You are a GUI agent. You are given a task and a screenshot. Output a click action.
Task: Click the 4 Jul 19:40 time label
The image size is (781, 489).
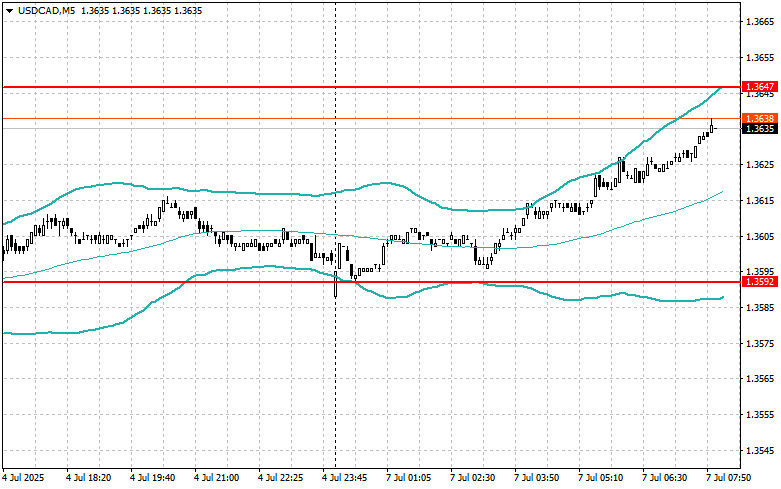153,478
